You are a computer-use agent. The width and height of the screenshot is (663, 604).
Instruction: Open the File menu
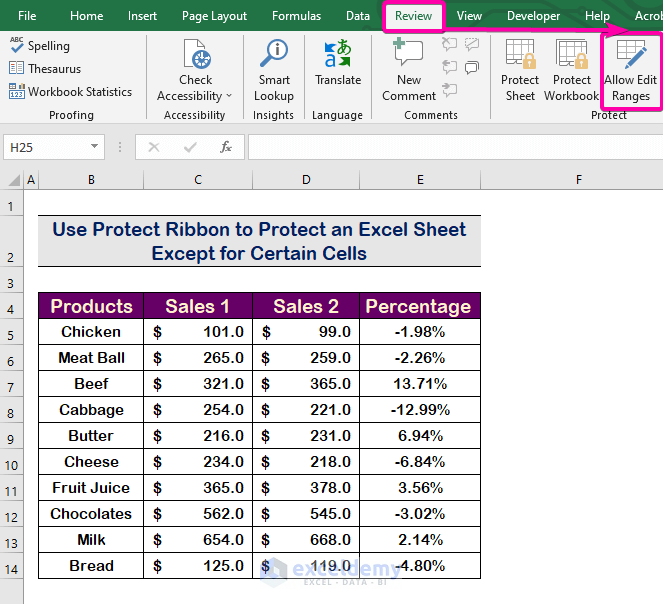[x=27, y=16]
